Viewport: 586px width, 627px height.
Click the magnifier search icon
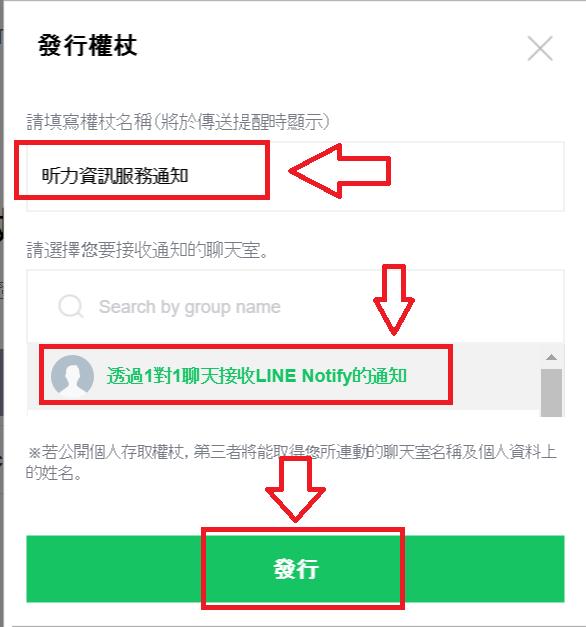(x=71, y=306)
